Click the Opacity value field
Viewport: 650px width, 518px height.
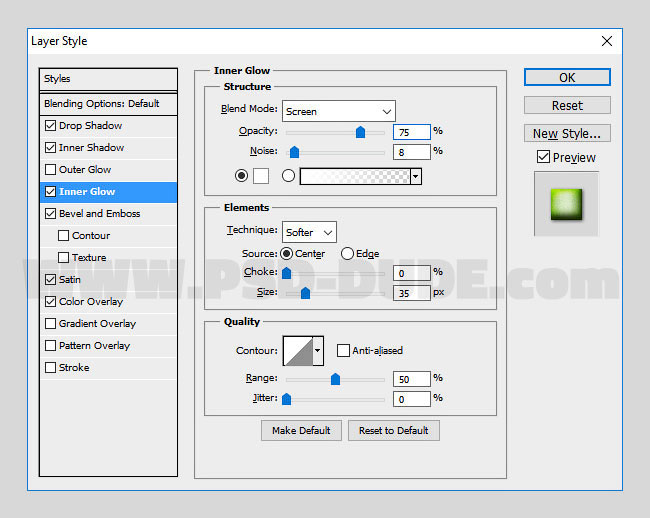tap(412, 132)
